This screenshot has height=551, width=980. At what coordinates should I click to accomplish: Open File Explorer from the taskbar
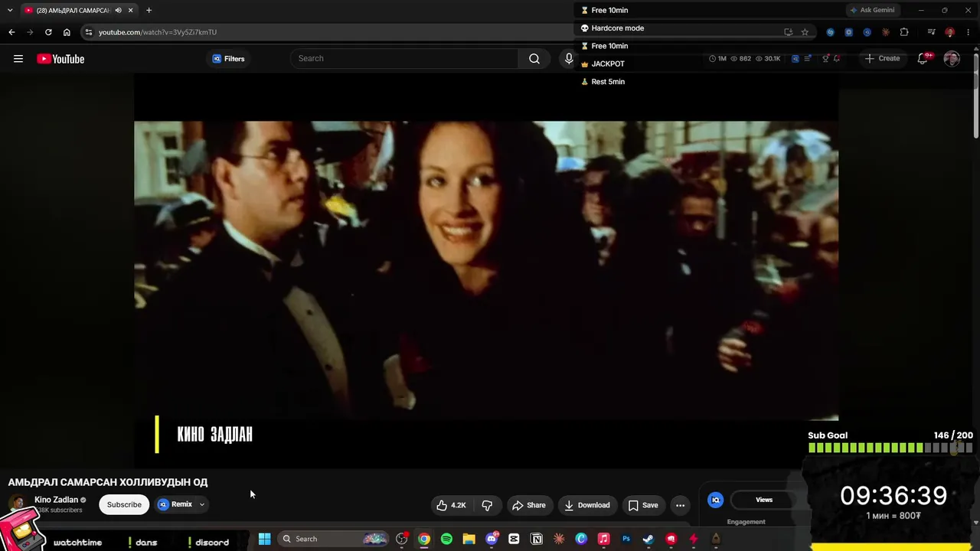[469, 539]
